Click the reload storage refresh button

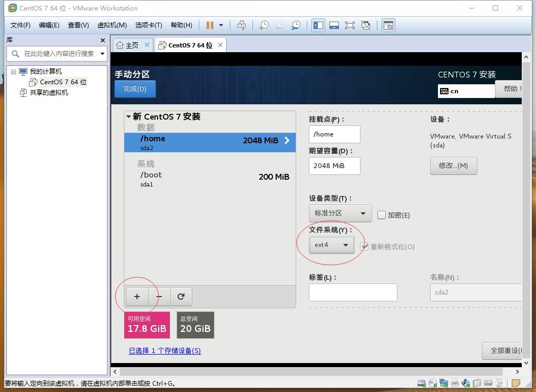181,297
